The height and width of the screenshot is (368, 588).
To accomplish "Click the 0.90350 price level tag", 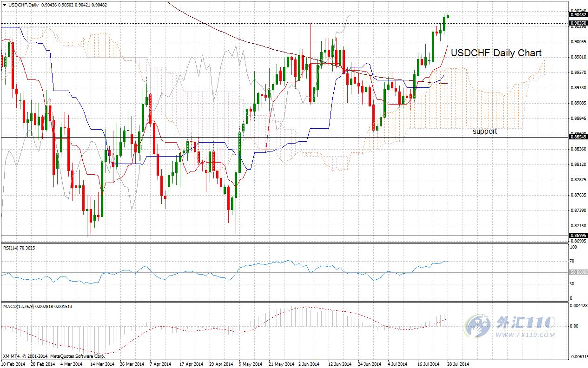I will click(578, 22).
